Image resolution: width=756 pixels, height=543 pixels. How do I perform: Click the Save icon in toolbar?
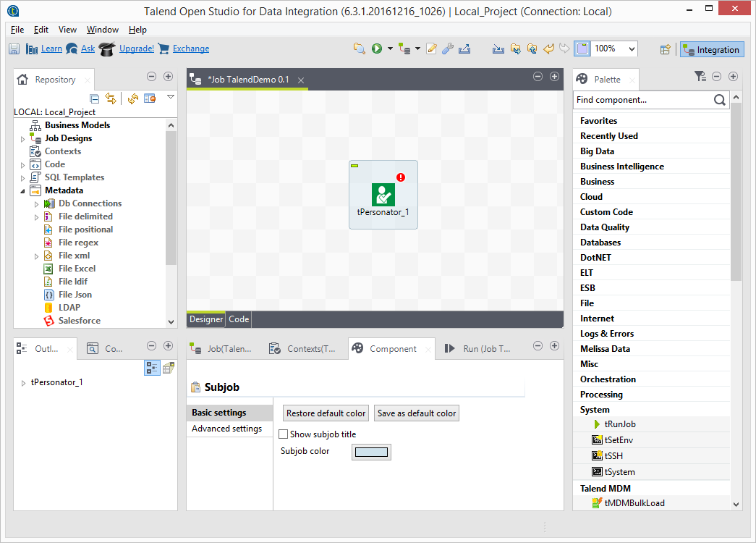point(14,49)
